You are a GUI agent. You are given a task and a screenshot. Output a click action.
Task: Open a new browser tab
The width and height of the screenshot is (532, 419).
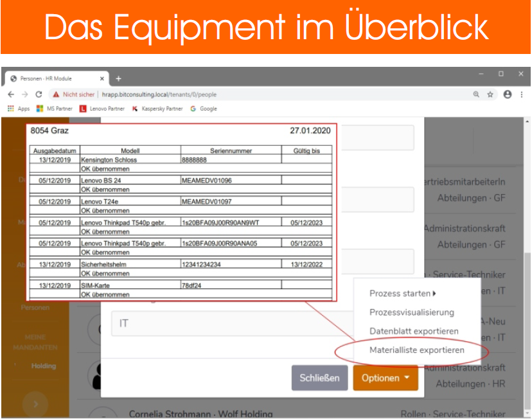click(118, 78)
